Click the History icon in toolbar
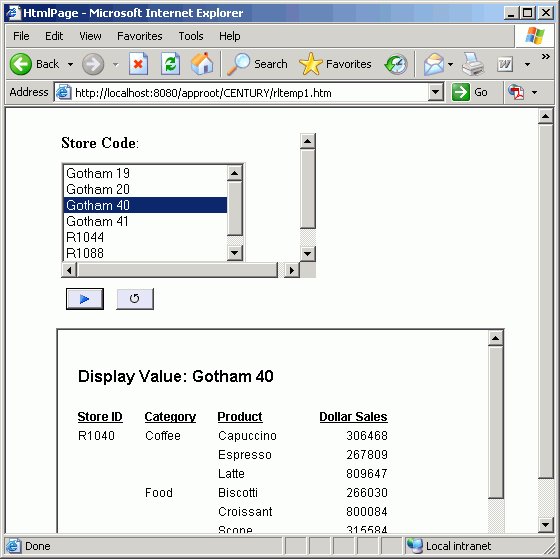The width and height of the screenshot is (560, 559). [396, 65]
